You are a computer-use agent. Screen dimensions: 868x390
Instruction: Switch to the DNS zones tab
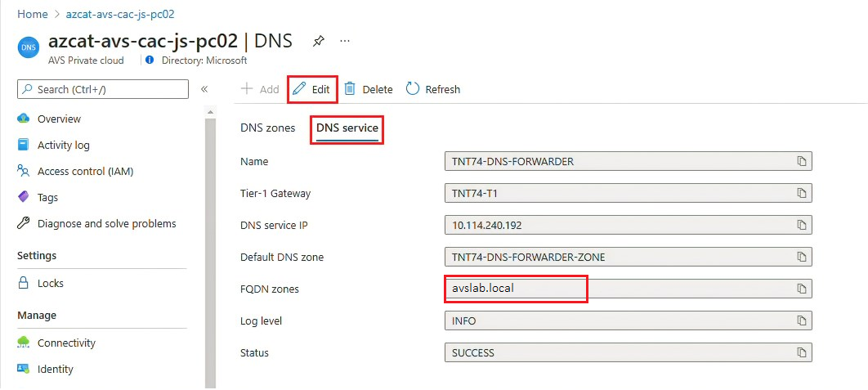[x=268, y=128]
